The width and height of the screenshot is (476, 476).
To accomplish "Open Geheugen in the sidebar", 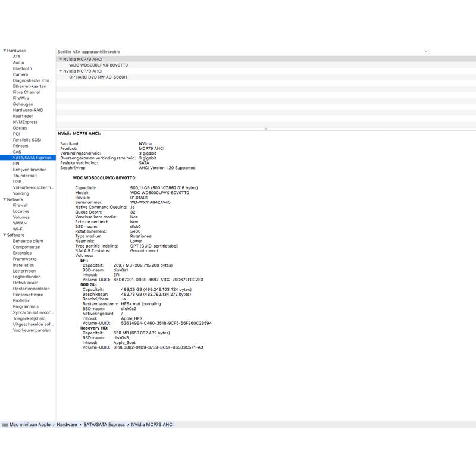I will [23, 104].
